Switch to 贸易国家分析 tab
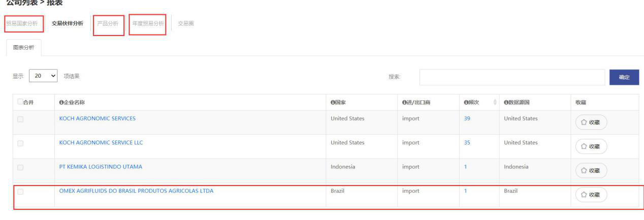 [x=22, y=23]
